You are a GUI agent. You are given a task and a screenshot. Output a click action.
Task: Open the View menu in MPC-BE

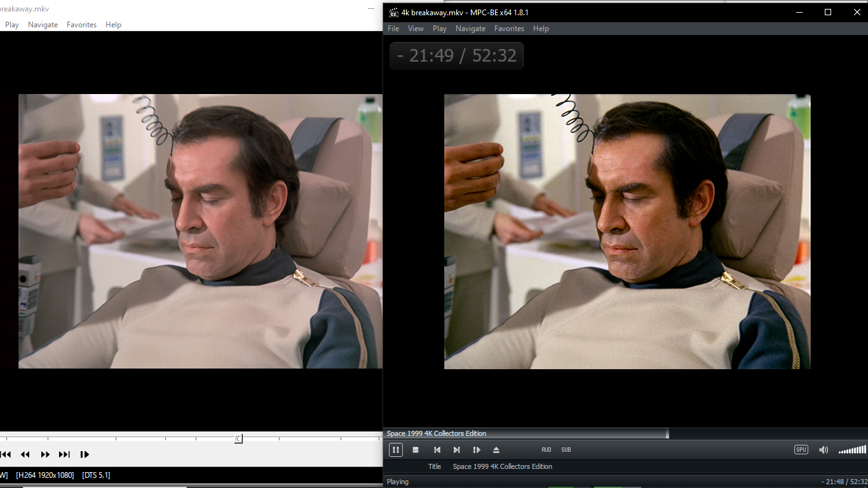416,29
